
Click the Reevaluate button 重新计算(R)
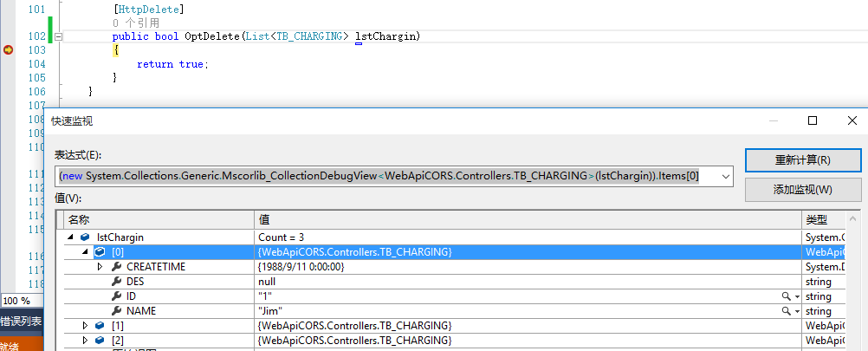coord(803,160)
